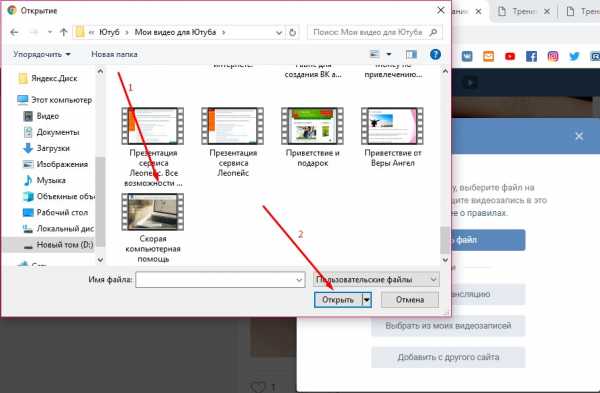Open the Twitter icon in browser bar
Screen dimensions: 600x393
[574, 57]
